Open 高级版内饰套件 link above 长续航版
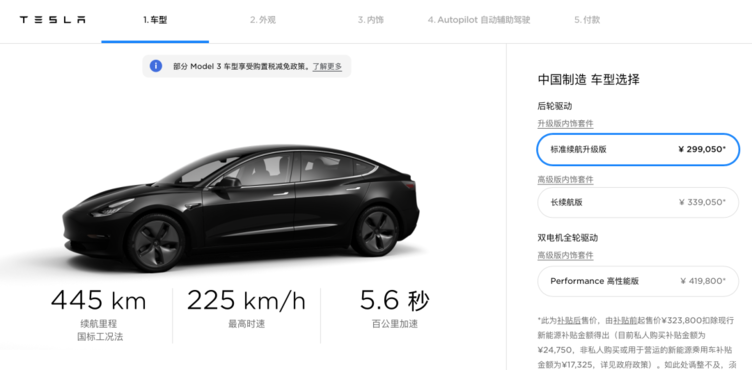752x370 pixels. click(565, 179)
